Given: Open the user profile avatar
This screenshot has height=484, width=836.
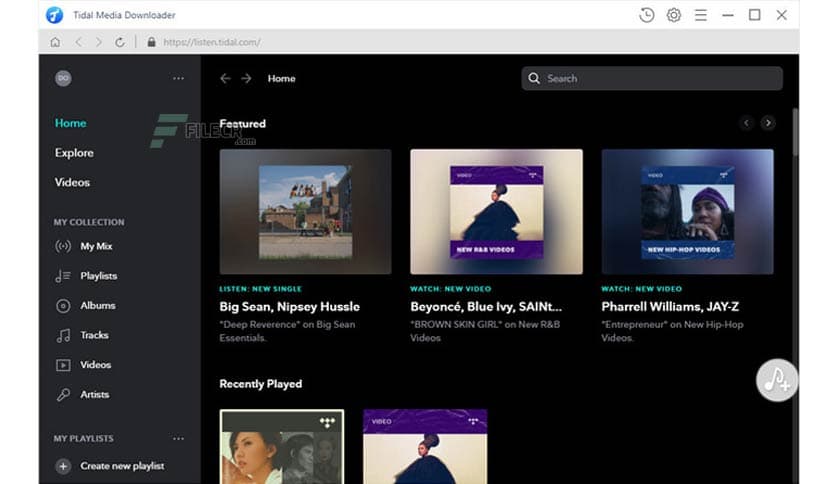Looking at the screenshot, I should pyautogui.click(x=63, y=78).
